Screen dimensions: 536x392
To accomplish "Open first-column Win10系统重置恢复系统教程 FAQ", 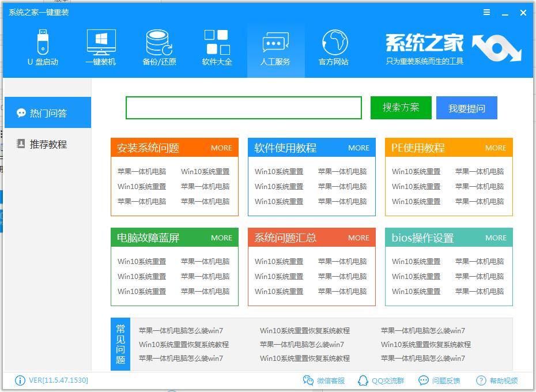I will (184, 345).
